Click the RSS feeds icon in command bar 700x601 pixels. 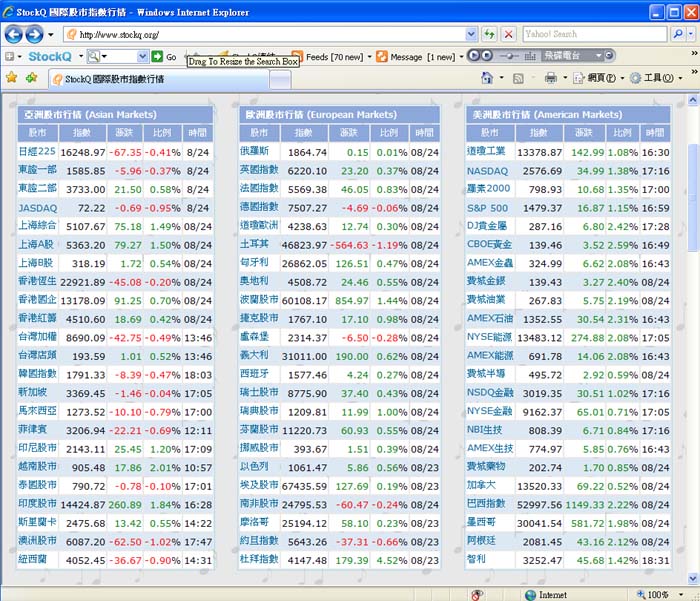point(518,79)
